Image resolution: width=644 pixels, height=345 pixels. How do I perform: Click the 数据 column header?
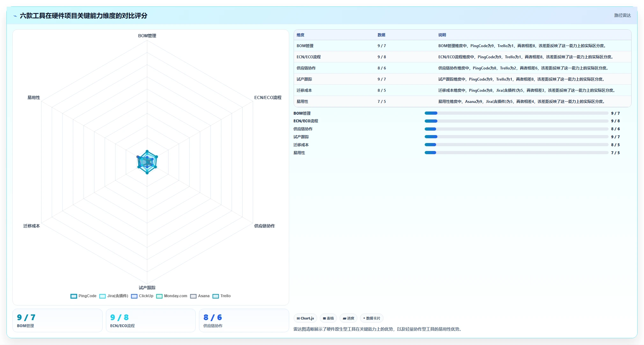click(381, 35)
